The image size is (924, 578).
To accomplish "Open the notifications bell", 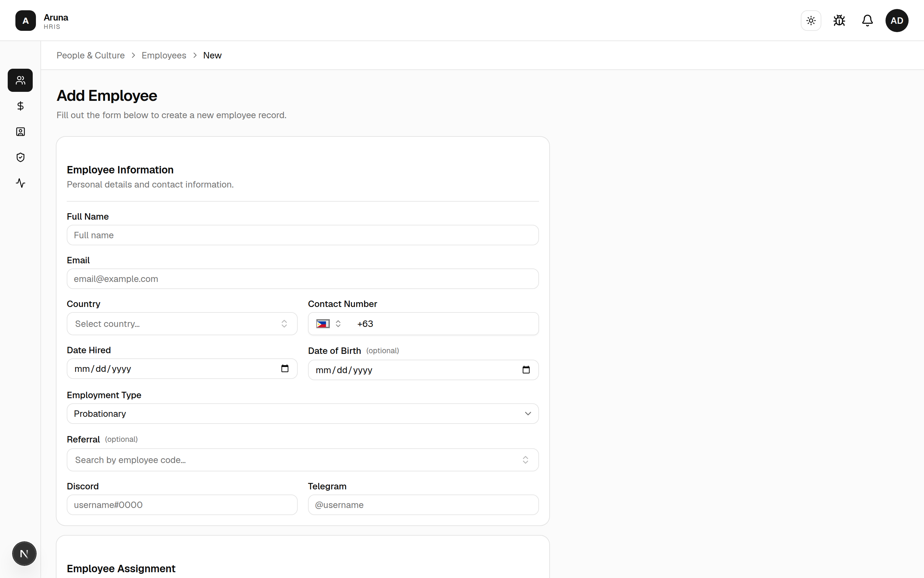I will coord(868,20).
